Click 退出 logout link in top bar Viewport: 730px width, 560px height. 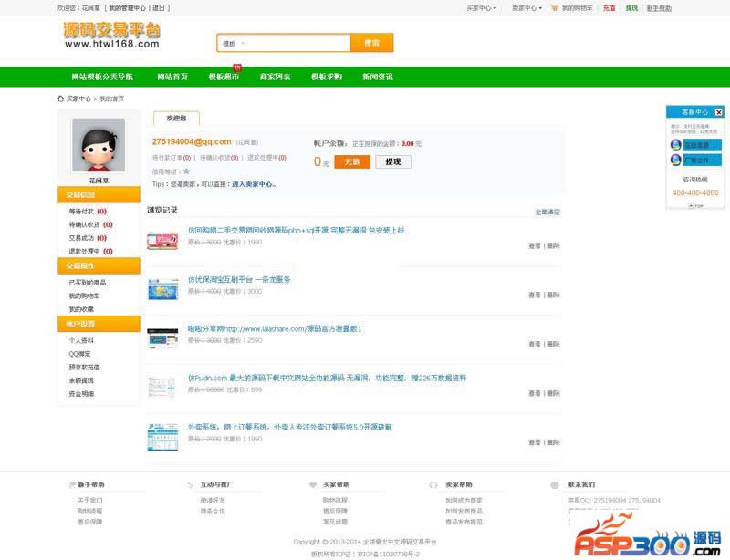tap(159, 8)
